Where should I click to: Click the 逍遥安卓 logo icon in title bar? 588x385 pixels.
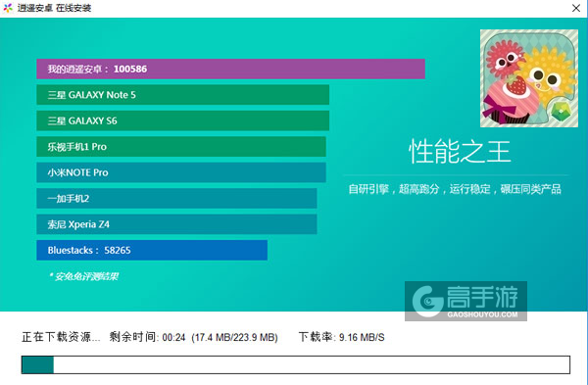pyautogui.click(x=8, y=8)
